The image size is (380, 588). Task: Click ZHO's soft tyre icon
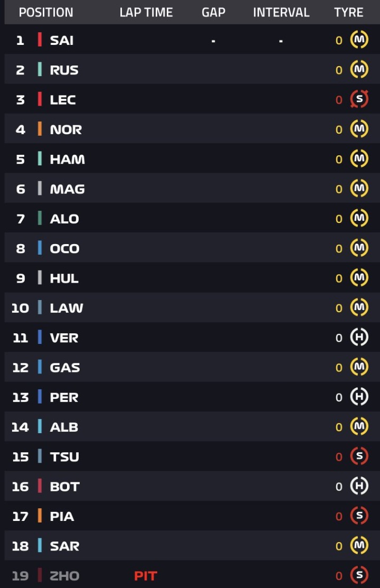coord(359,575)
